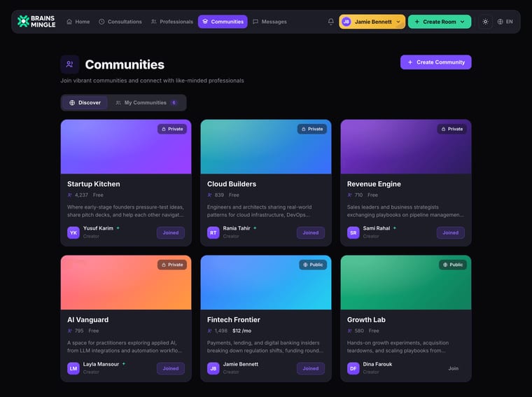The height and width of the screenshot is (397, 532).
Task: Open the EN language selector
Action: pyautogui.click(x=505, y=22)
